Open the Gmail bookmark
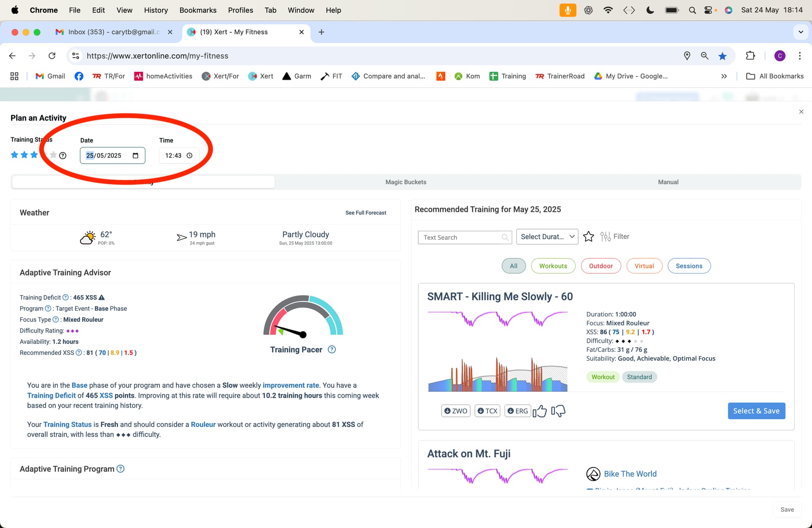812x528 pixels. 50,76
